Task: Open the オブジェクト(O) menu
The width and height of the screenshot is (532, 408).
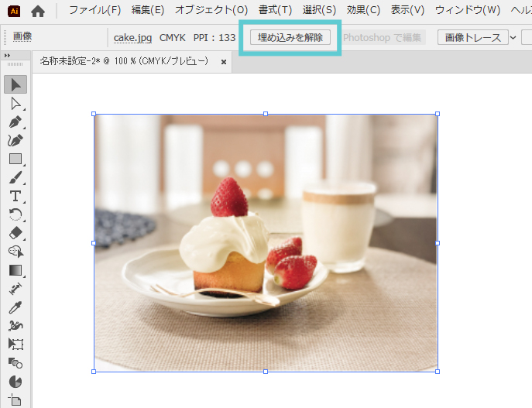Action: [x=211, y=11]
